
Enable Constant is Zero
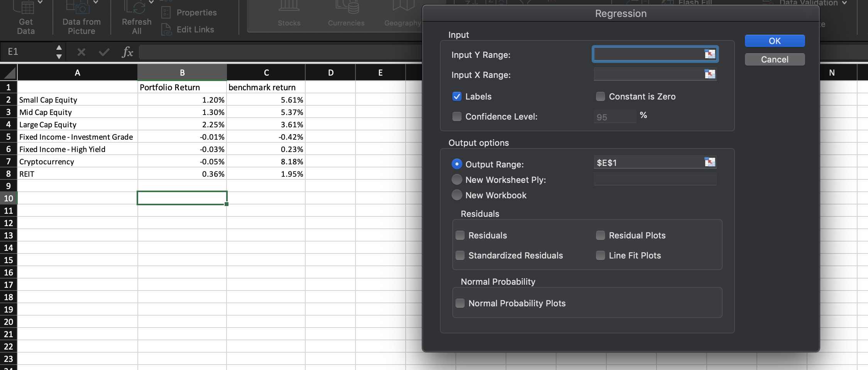pos(601,96)
